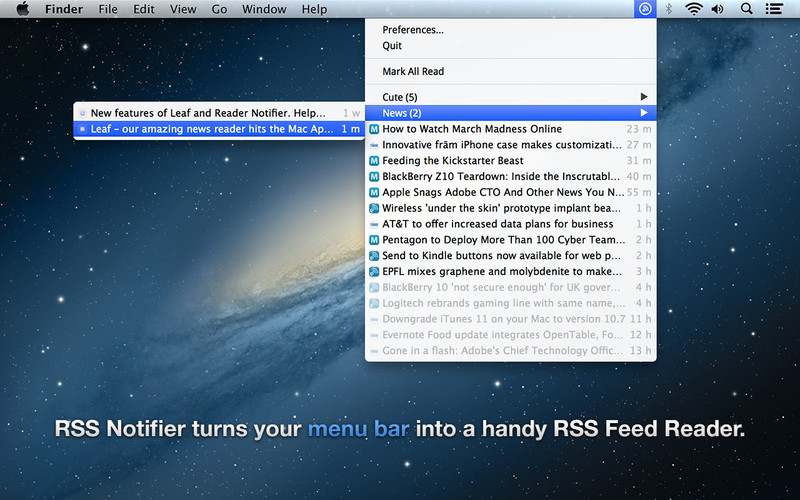The image size is (800, 500).
Task: Open 'Apple Snags Adobe CTO' article
Action: click(x=511, y=192)
